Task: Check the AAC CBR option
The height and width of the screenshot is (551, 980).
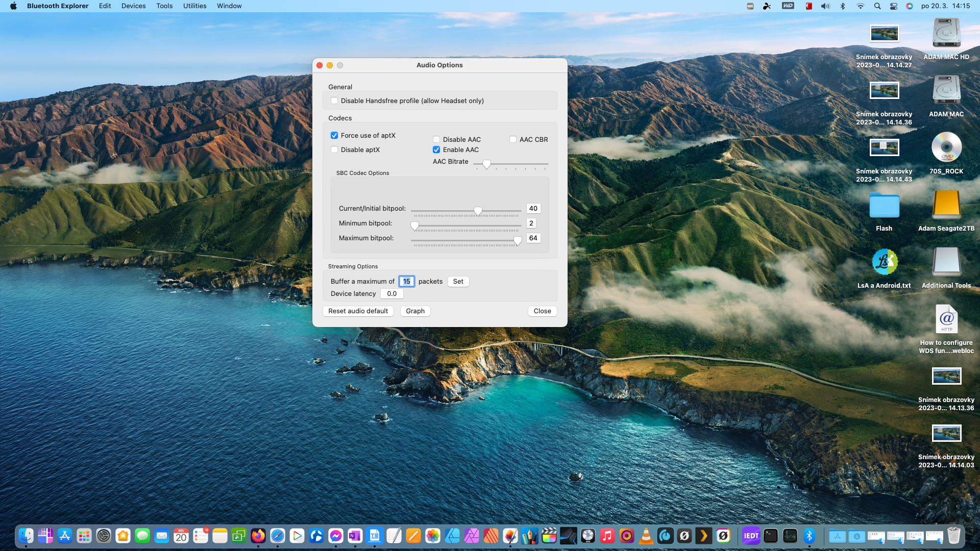Action: (x=513, y=140)
